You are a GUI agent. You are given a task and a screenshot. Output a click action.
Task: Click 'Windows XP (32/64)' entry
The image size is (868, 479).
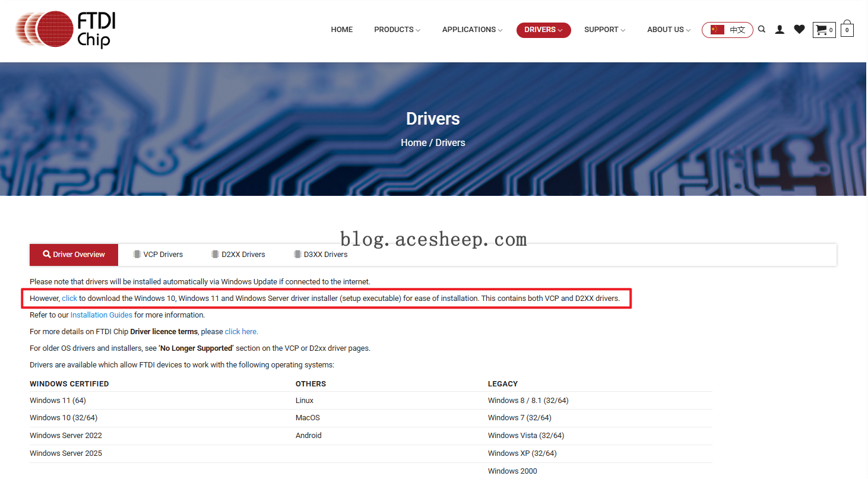click(x=522, y=453)
